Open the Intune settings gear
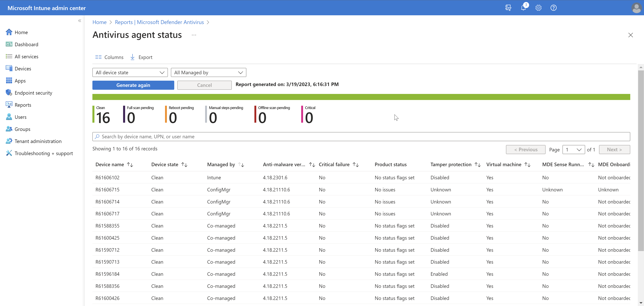 [538, 8]
